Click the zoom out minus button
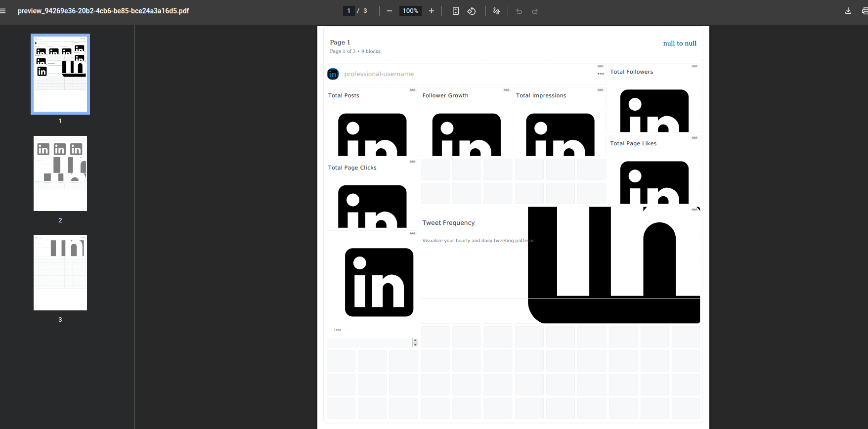 [390, 11]
